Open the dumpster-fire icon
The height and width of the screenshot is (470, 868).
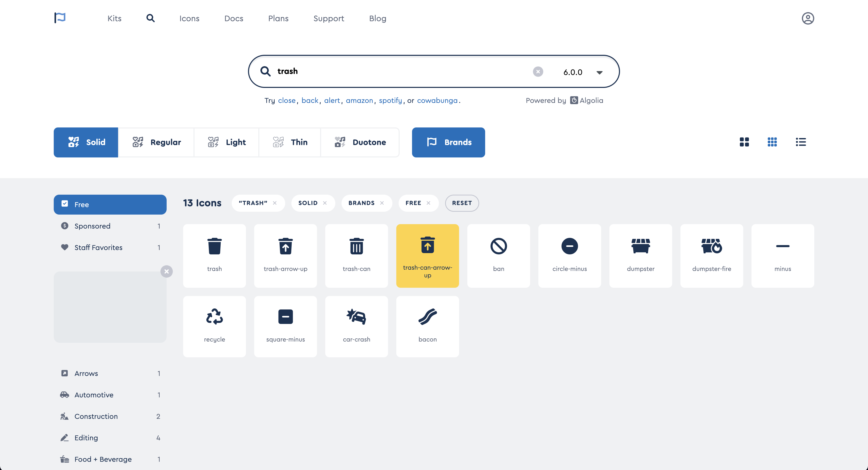click(712, 256)
